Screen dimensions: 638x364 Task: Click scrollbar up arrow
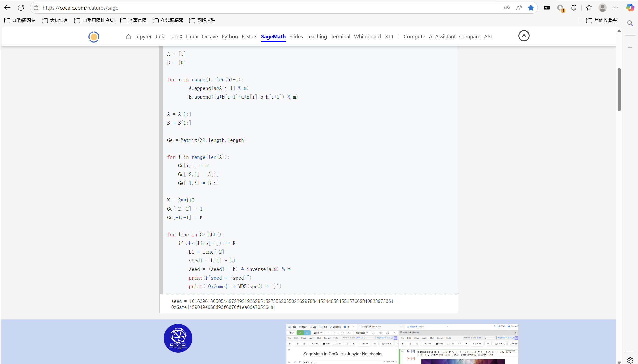[x=619, y=31]
